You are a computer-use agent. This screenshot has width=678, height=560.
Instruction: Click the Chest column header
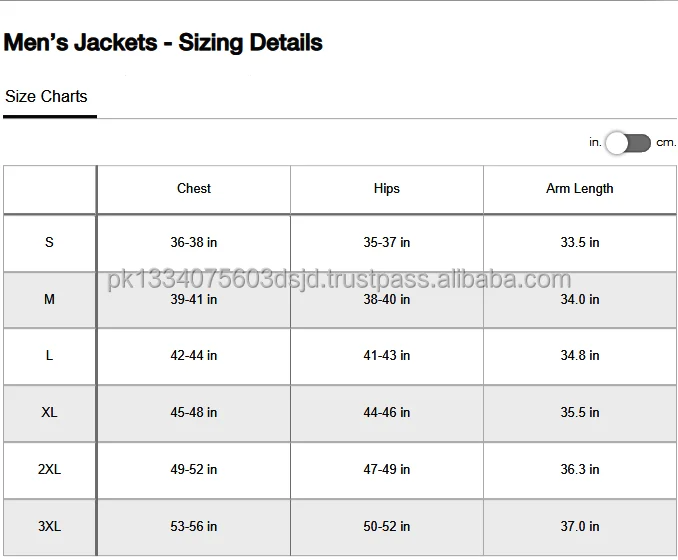194,189
